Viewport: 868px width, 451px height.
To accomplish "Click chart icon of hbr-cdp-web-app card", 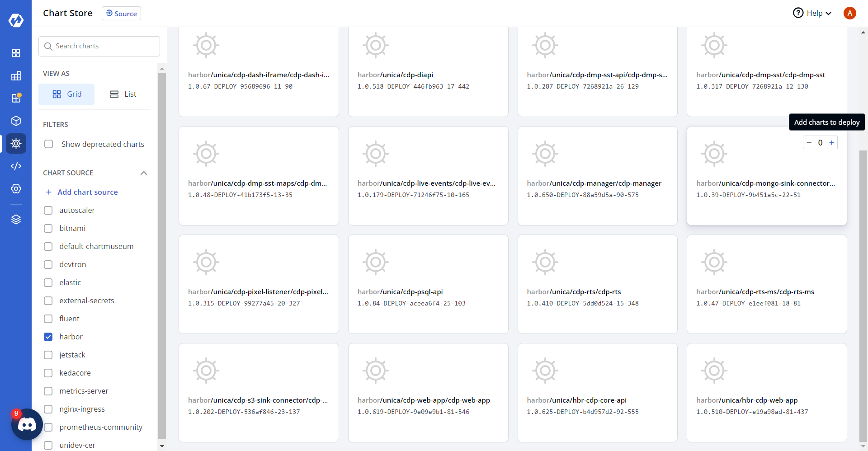I will click(714, 371).
